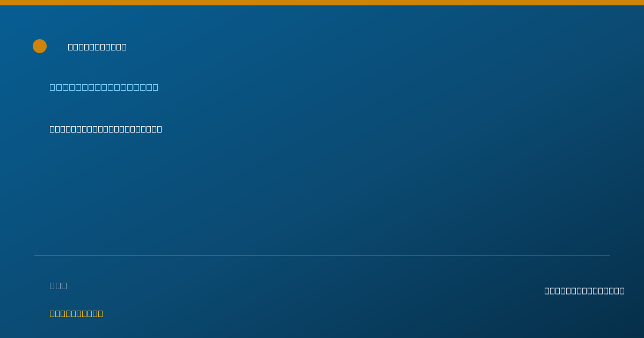This screenshot has height=338, width=644.
Task: Click the last character of the light blue headline
Action: pos(156,87)
